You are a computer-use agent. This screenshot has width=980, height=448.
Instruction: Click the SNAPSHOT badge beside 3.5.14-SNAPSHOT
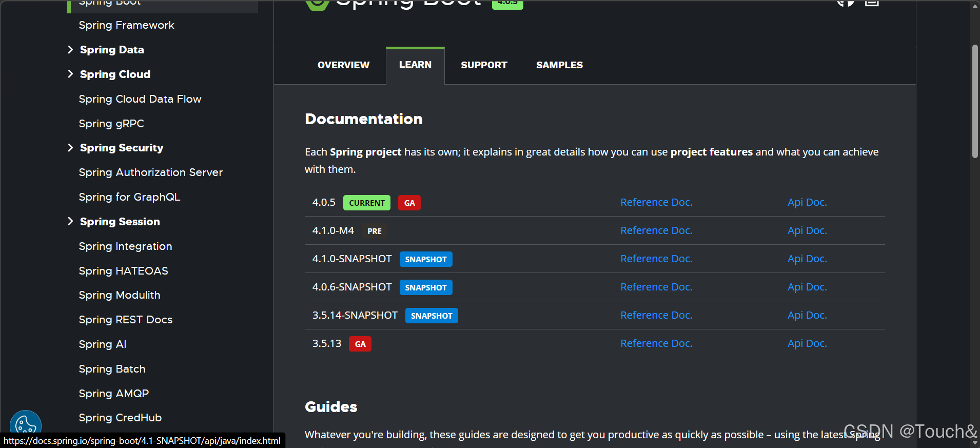click(432, 316)
